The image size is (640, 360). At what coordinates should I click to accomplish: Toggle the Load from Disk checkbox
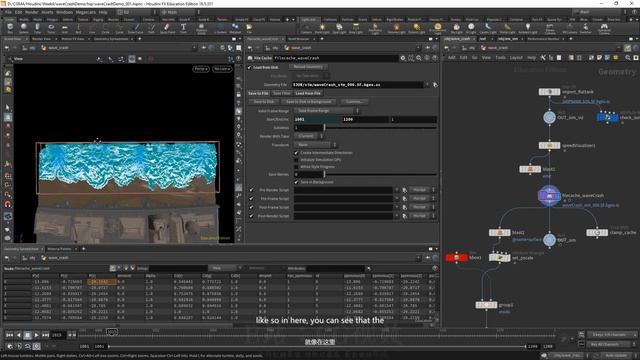249,67
